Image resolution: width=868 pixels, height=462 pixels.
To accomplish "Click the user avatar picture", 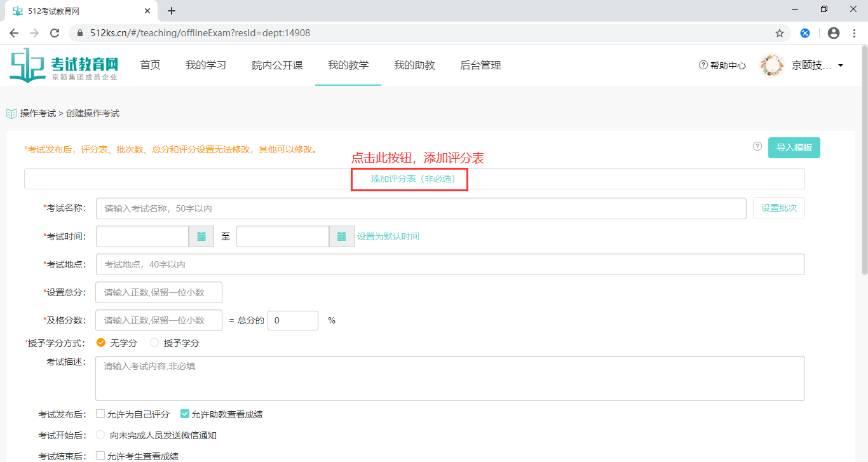I will pos(772,65).
